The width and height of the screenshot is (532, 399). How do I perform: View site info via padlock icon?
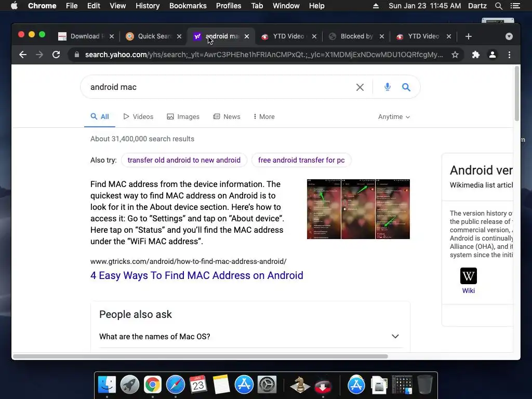tap(77, 55)
